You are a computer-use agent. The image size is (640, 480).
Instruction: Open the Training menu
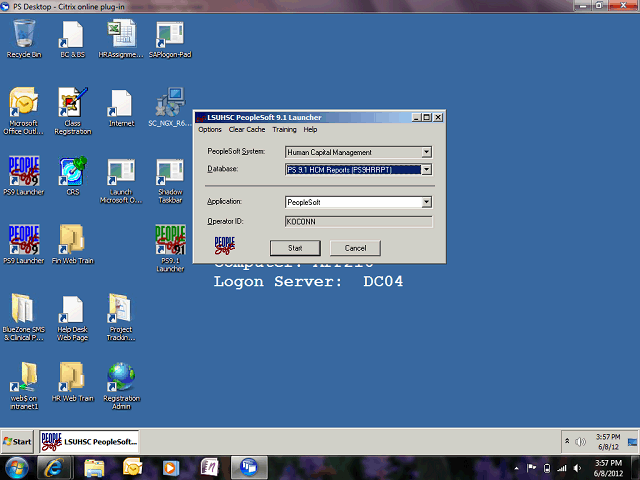pyautogui.click(x=284, y=129)
